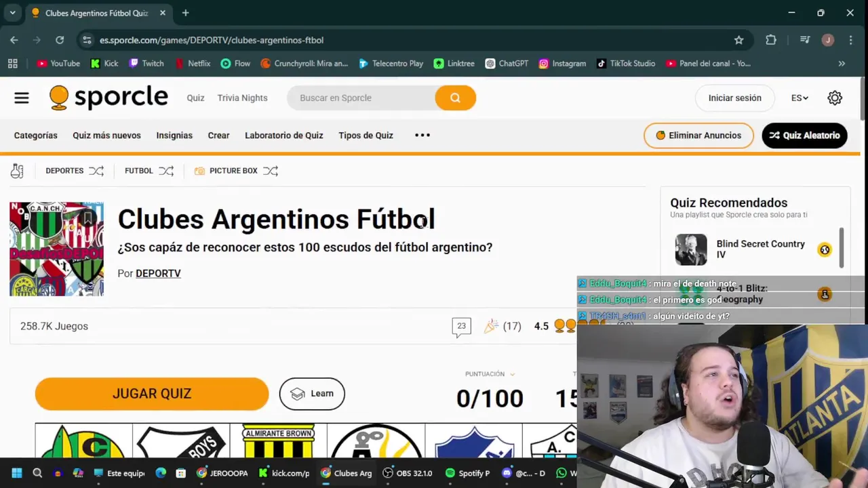Open the three-dot more categories menu
This screenshot has height=488, width=868.
(422, 135)
